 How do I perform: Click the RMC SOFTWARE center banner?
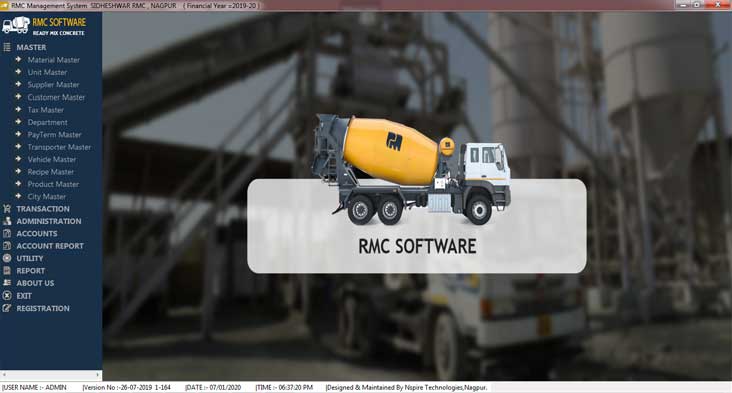click(417, 226)
